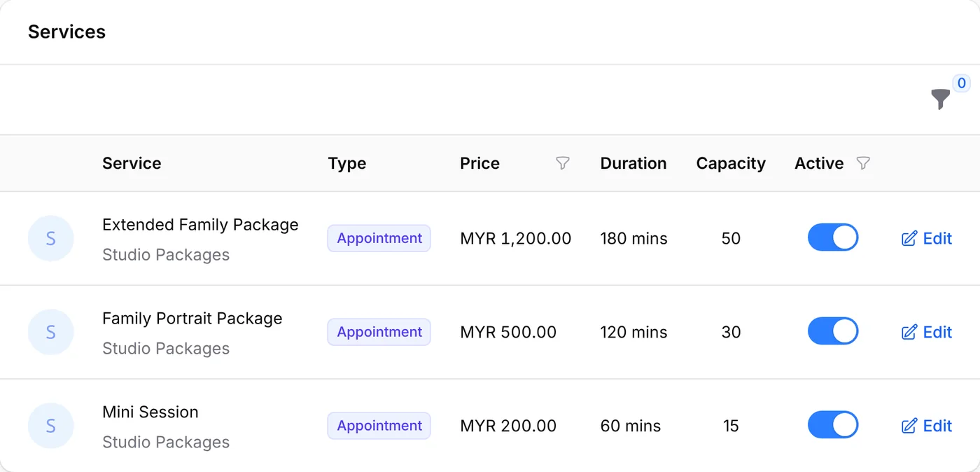Click avatar for Family Portrait Package
Viewport: 980px width, 472px height.
pos(50,332)
